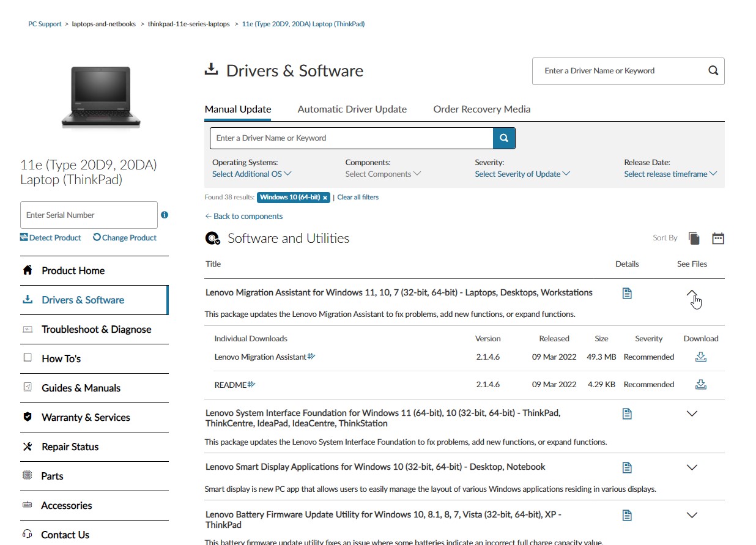Click the Clear all filters link

point(357,197)
